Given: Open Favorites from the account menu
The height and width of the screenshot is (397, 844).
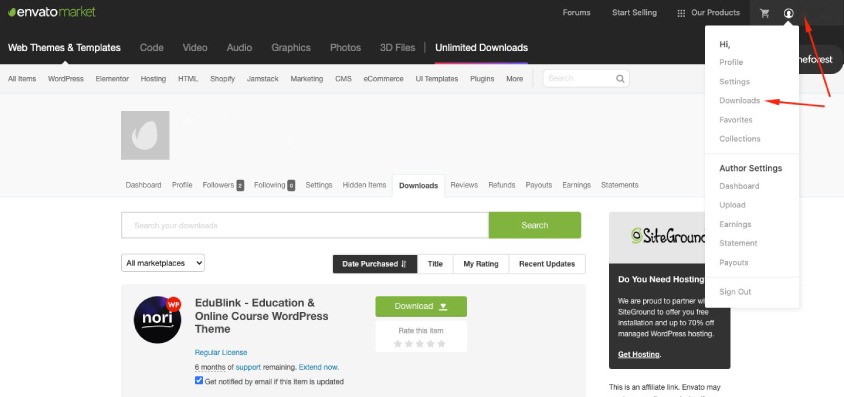Looking at the screenshot, I should tap(736, 119).
